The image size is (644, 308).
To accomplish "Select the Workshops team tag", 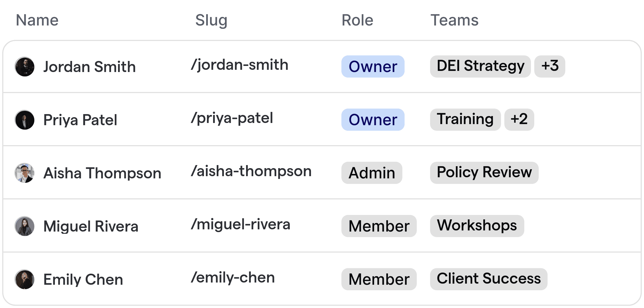I will click(x=477, y=226).
